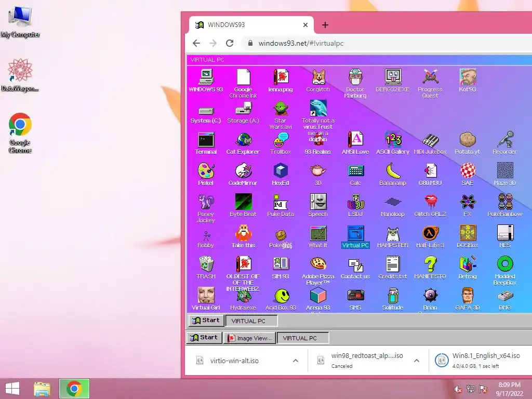The height and width of the screenshot is (399, 532).
Task: Open lenna.png image file icon
Action: [x=281, y=81]
